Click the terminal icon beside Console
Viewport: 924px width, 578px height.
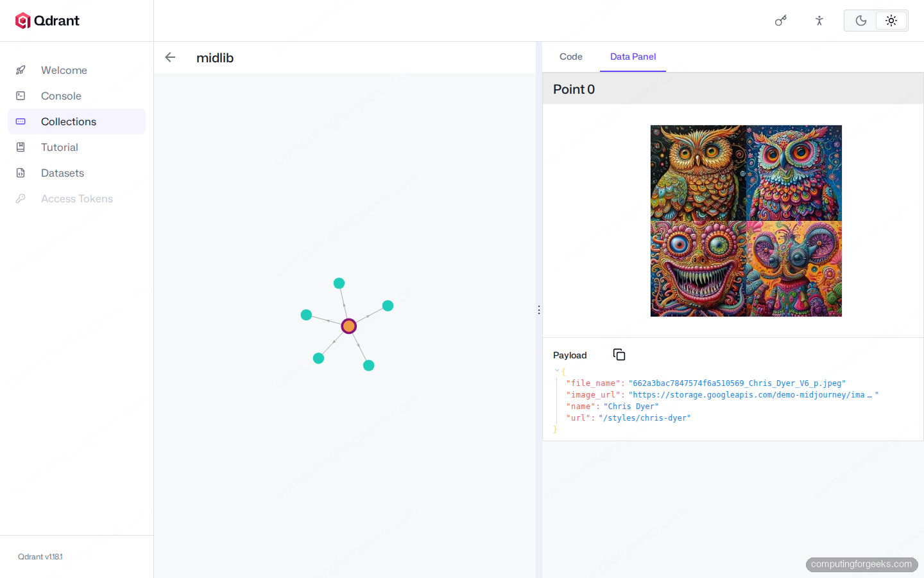pyautogui.click(x=21, y=96)
